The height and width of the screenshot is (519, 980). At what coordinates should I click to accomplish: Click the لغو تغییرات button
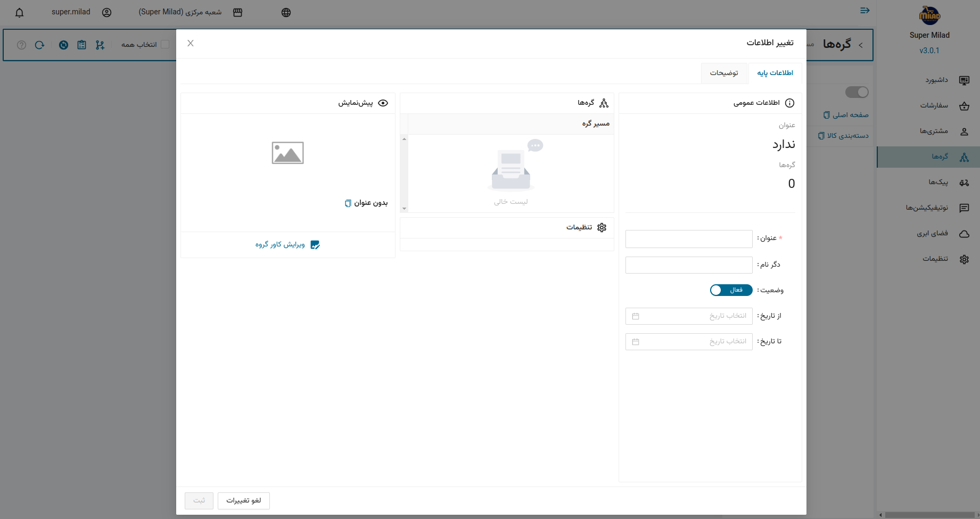point(243,500)
